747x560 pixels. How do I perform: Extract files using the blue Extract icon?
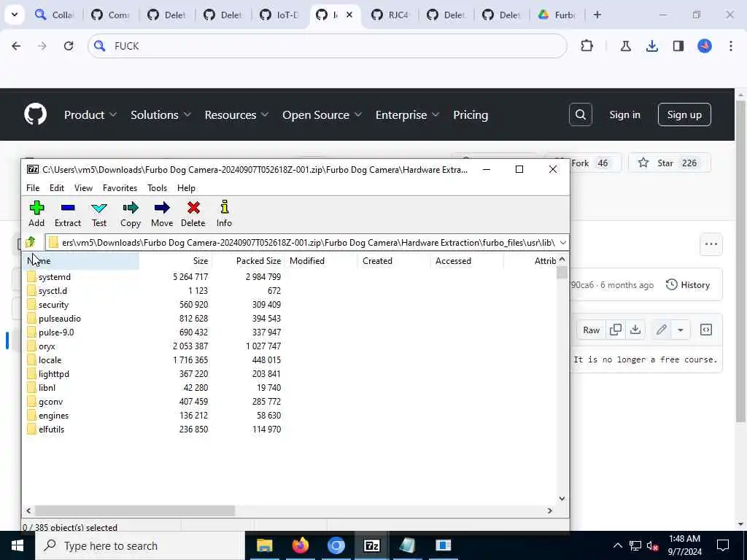coord(68,208)
